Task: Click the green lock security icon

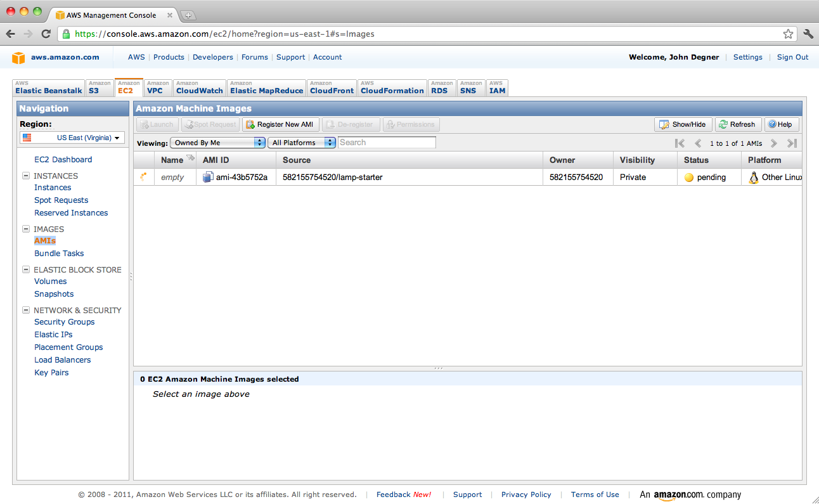Action: 67,34
